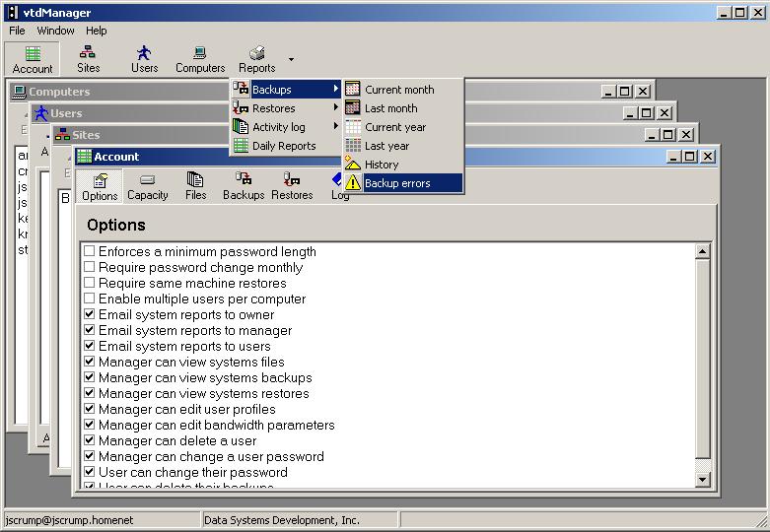Open the Restores icon in Account window
Viewport: 770px width, 532px height.
point(292,186)
